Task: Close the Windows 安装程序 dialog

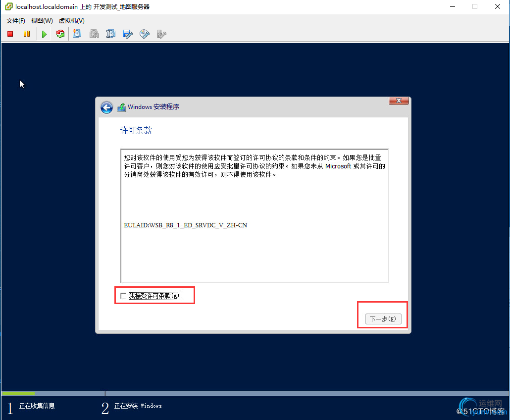Action: (399, 101)
